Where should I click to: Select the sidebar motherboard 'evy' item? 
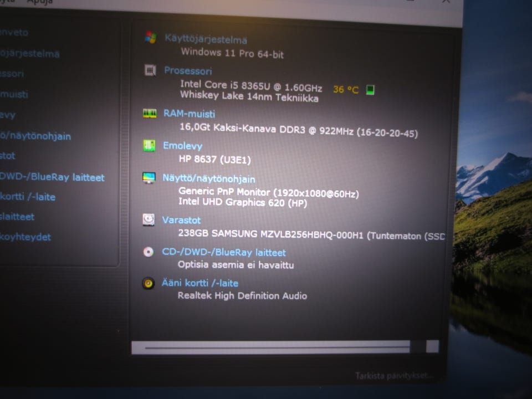click(x=8, y=115)
